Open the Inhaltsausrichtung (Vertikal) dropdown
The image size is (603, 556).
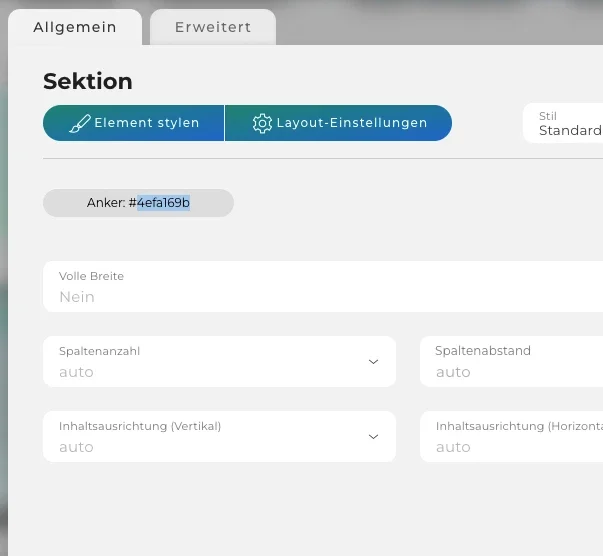click(219, 436)
